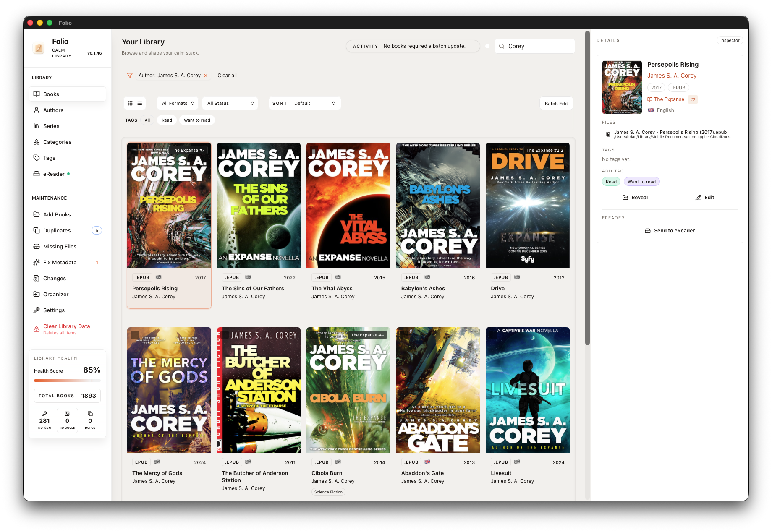Switch to grid view layout
Screen dimensions: 772x532
[130, 103]
